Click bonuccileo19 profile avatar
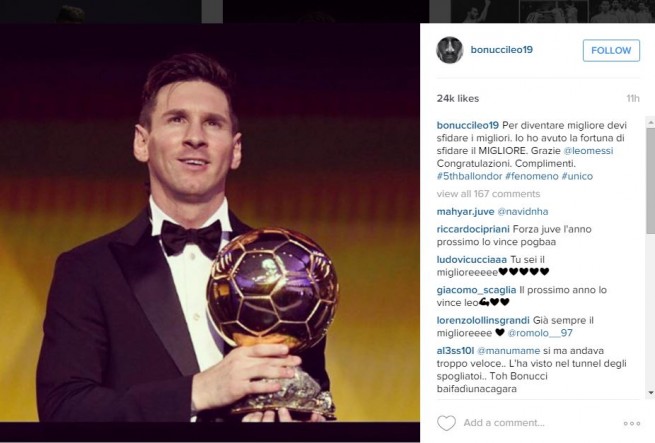 pyautogui.click(x=450, y=50)
